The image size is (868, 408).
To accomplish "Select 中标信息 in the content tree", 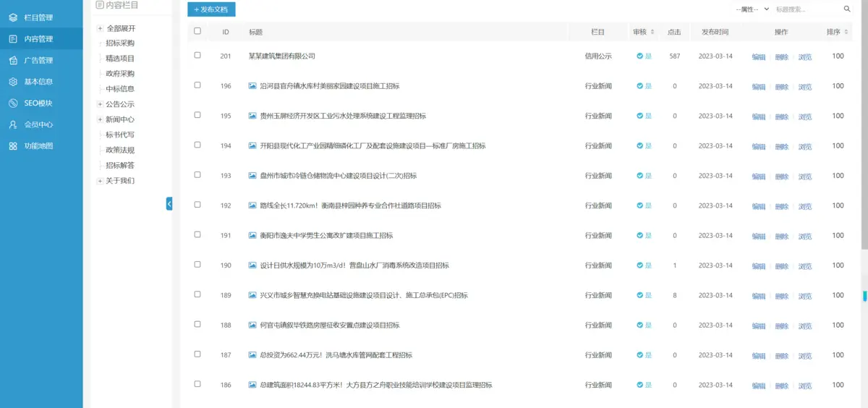I will tap(120, 89).
